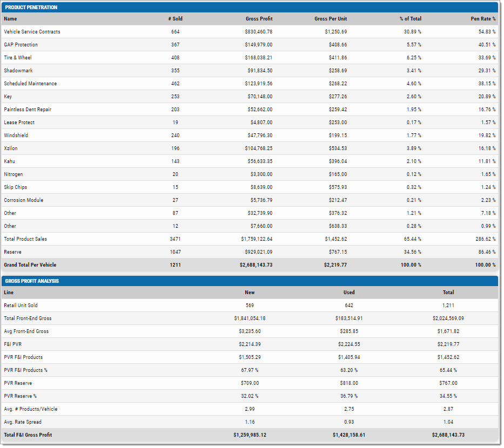The width and height of the screenshot is (504, 448).
Task: Click the Retail Unit Sold row label
Action: coord(21,306)
